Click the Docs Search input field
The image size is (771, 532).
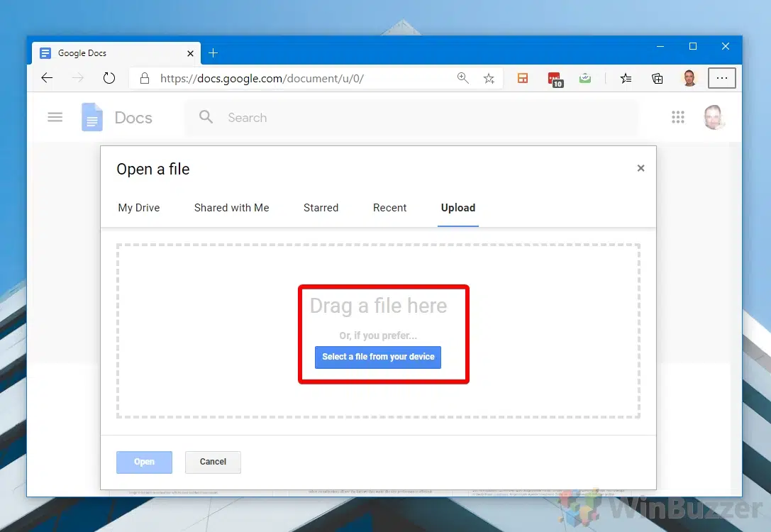click(x=412, y=118)
